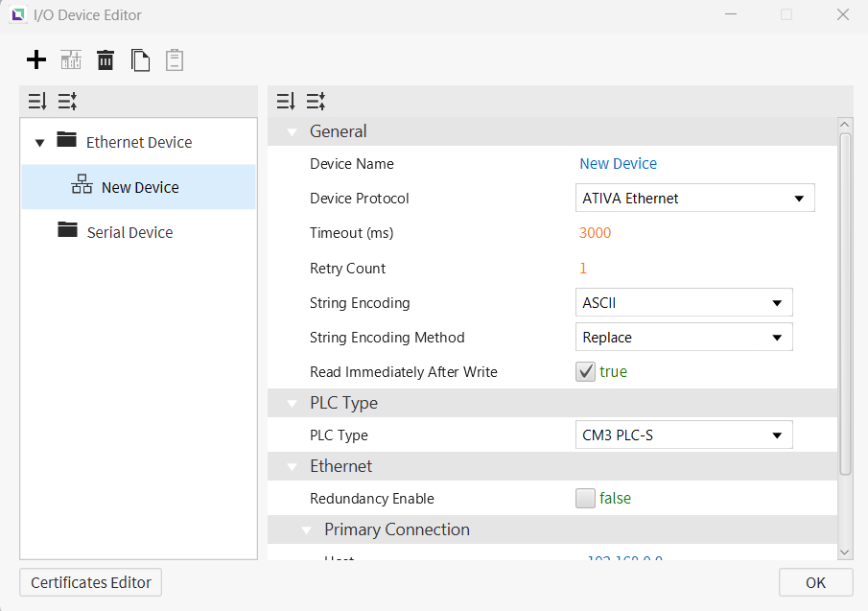Click the Redundancy Enable label
This screenshot has width=868, height=611.
[x=372, y=499]
